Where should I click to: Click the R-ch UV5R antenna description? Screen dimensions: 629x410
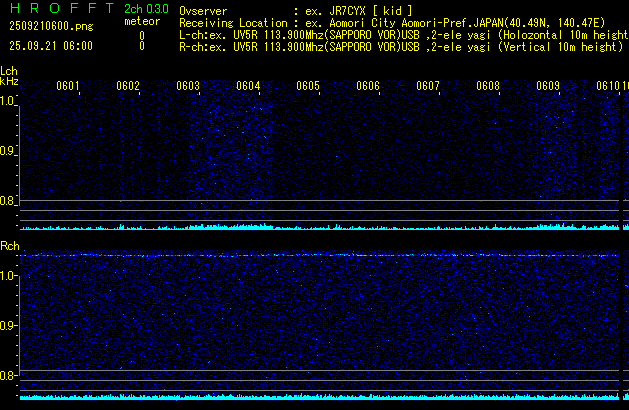400,46
